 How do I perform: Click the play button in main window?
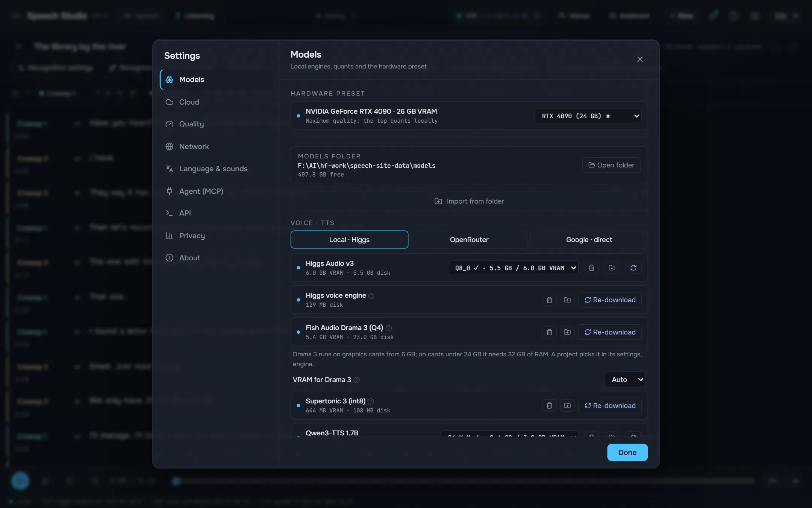pos(20,481)
